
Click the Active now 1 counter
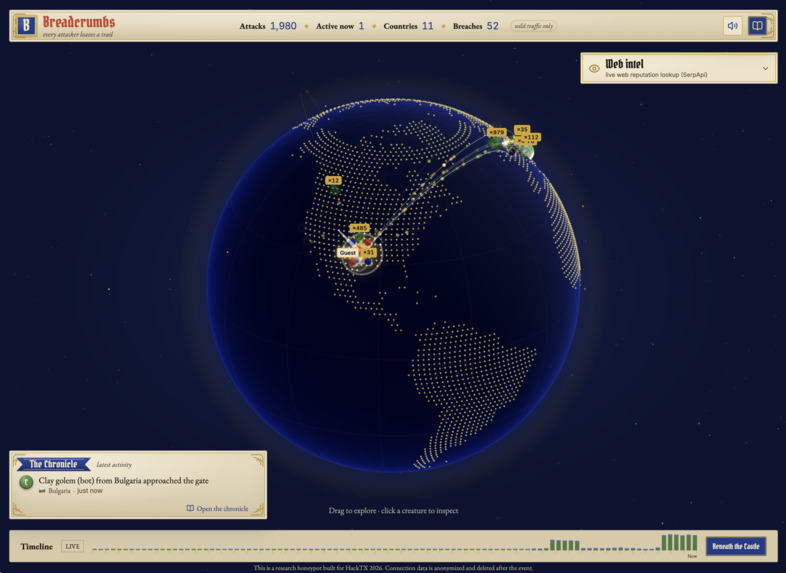coord(340,26)
